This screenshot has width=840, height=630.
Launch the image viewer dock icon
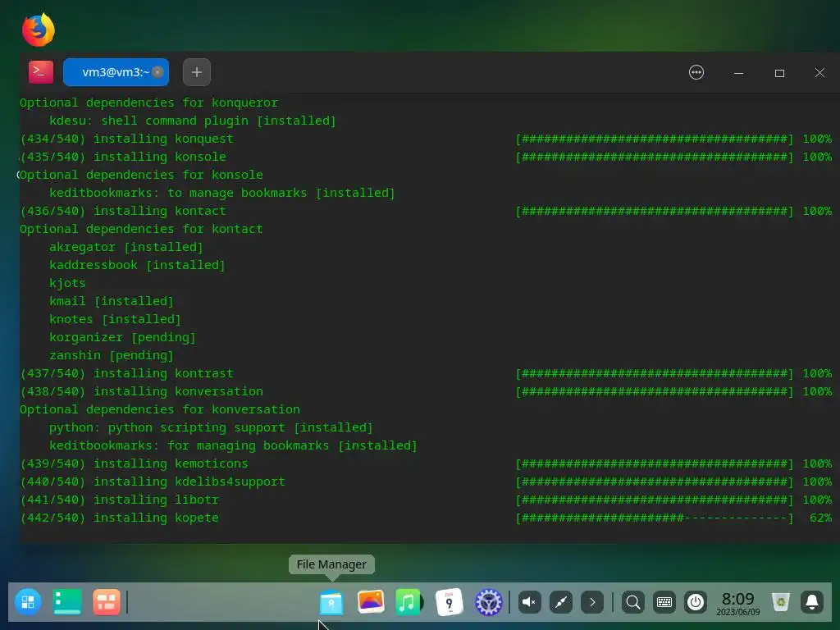pos(370,601)
